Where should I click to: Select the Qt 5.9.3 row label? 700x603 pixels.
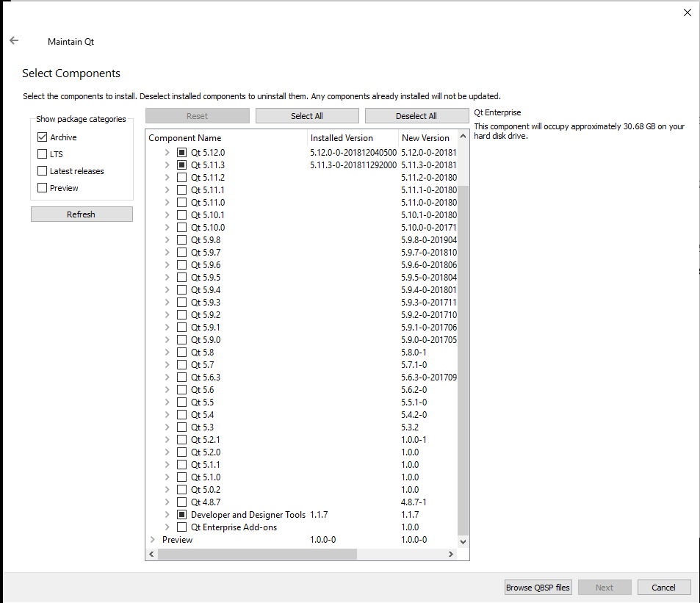pos(206,303)
